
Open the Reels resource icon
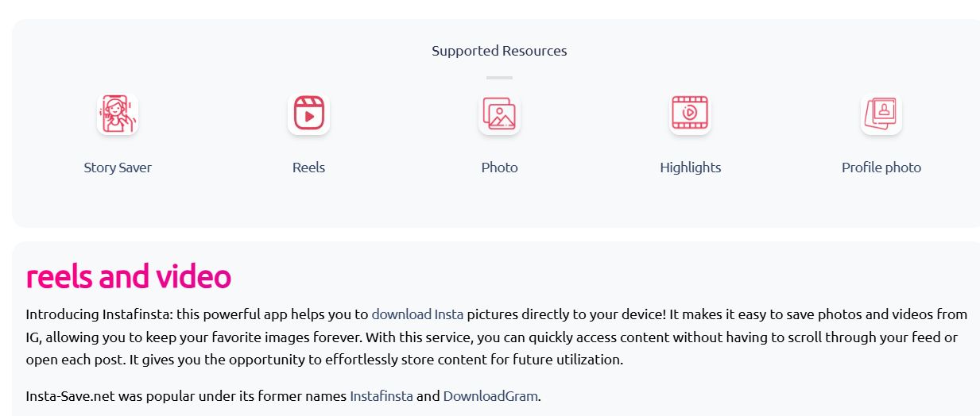[x=308, y=114]
